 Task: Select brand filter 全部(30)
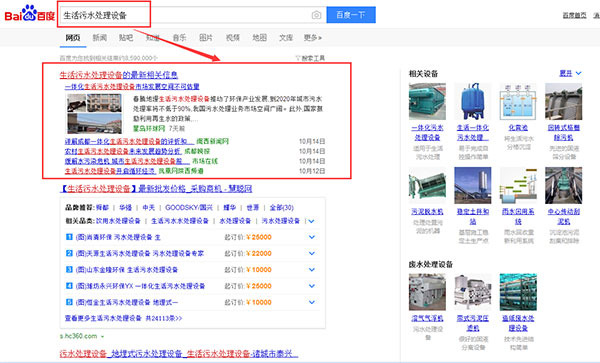[x=282, y=208]
